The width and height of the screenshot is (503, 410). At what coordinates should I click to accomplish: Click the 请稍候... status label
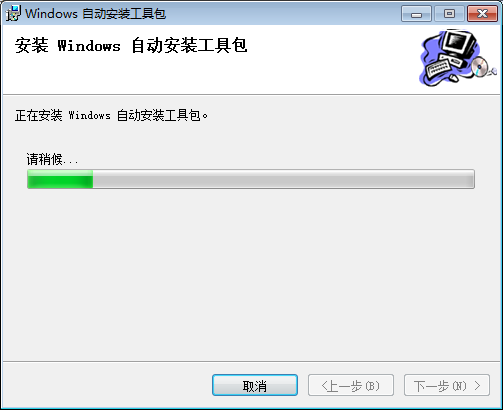point(52,159)
